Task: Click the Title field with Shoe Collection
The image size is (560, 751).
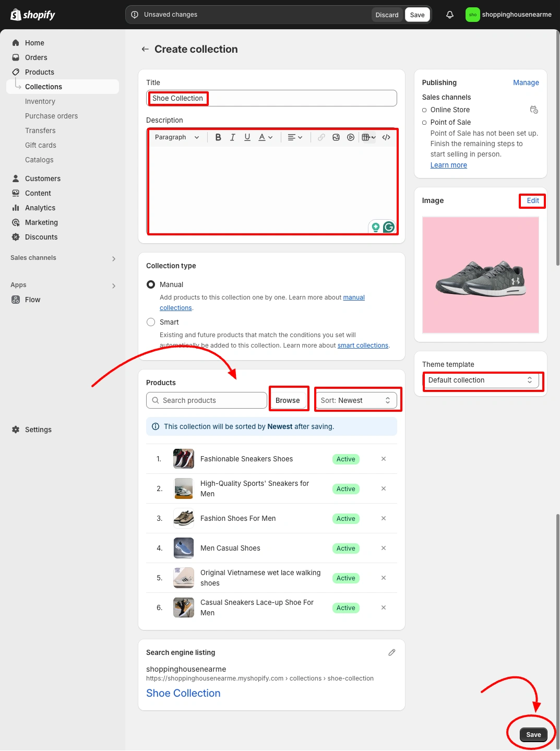Action: point(271,98)
